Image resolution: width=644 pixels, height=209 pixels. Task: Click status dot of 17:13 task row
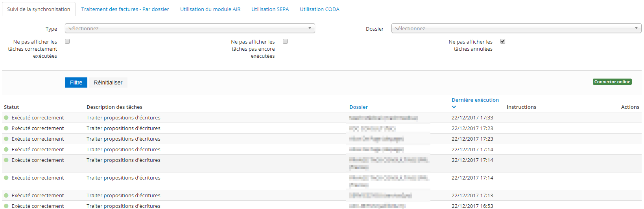coord(6,196)
